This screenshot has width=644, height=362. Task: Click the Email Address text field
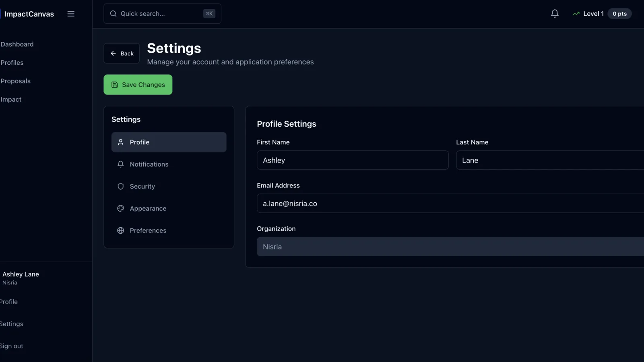coord(450,204)
